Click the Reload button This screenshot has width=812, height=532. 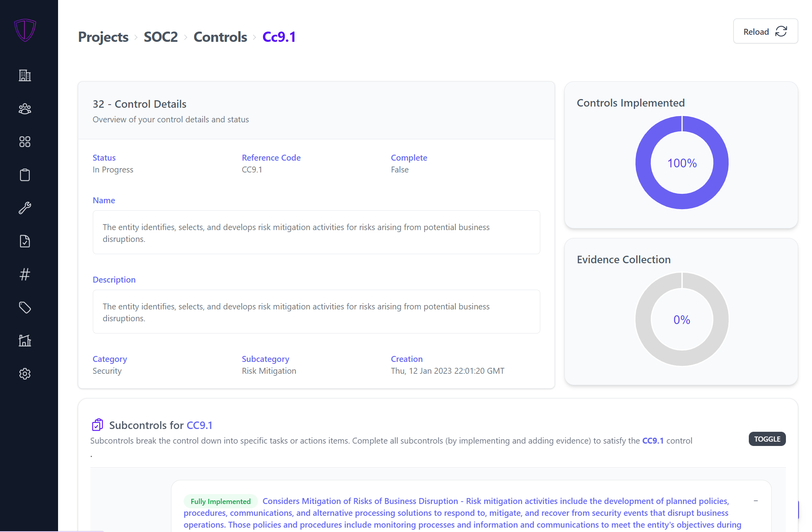[765, 32]
